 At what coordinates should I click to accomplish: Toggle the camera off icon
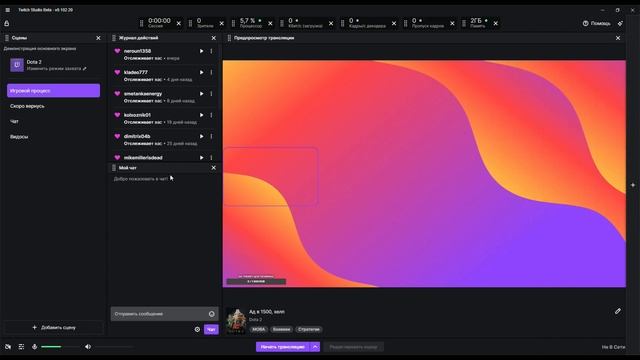8,347
